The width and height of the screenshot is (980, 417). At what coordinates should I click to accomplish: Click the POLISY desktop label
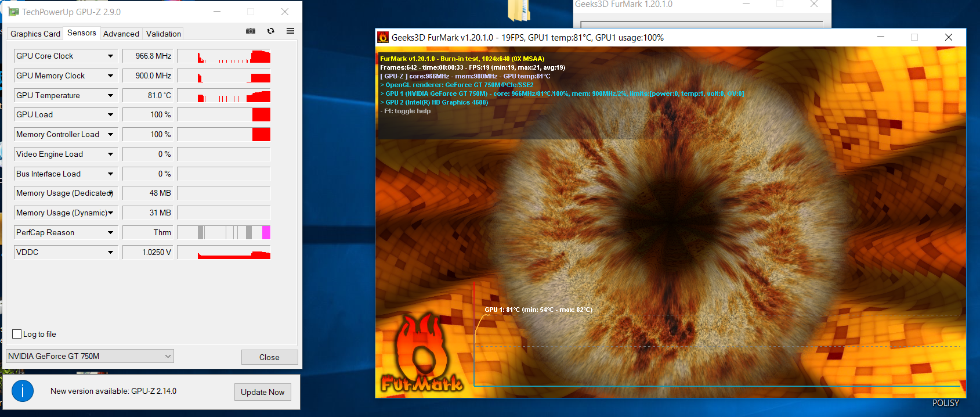(946, 402)
